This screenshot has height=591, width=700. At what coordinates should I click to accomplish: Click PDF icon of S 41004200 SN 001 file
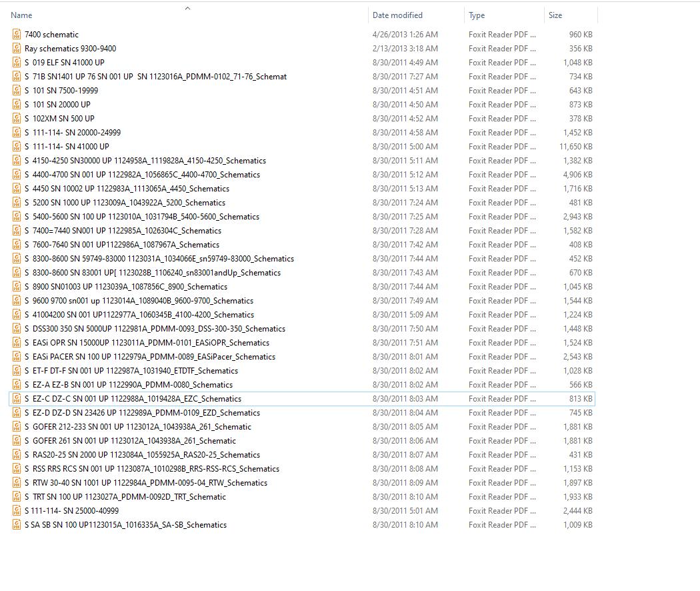pyautogui.click(x=17, y=314)
